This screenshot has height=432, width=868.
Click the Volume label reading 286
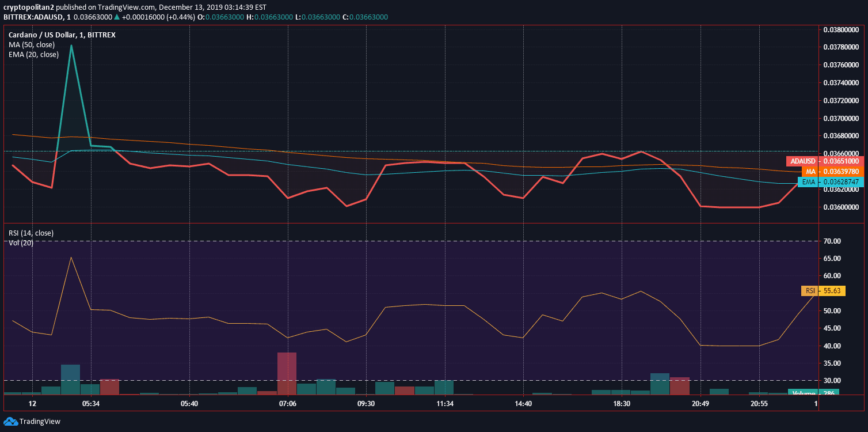pos(813,392)
